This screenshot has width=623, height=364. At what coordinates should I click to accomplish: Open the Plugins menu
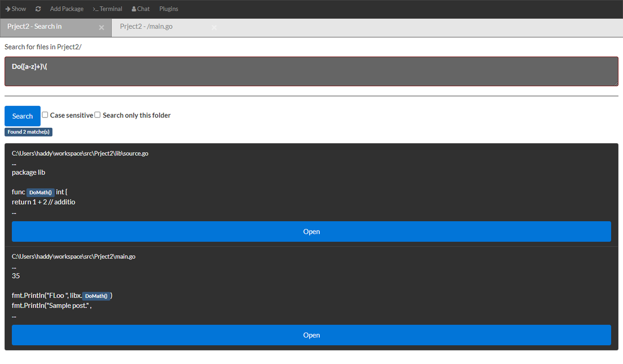pyautogui.click(x=169, y=9)
